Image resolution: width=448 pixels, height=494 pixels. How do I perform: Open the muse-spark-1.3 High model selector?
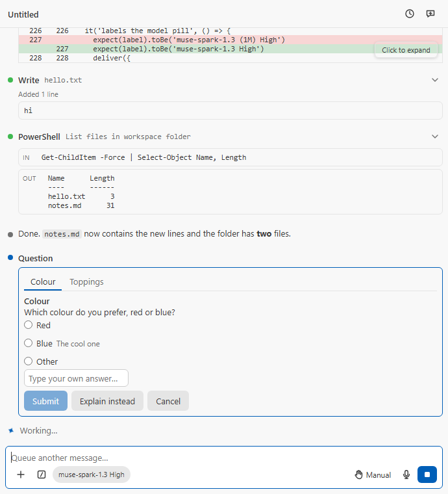92,474
